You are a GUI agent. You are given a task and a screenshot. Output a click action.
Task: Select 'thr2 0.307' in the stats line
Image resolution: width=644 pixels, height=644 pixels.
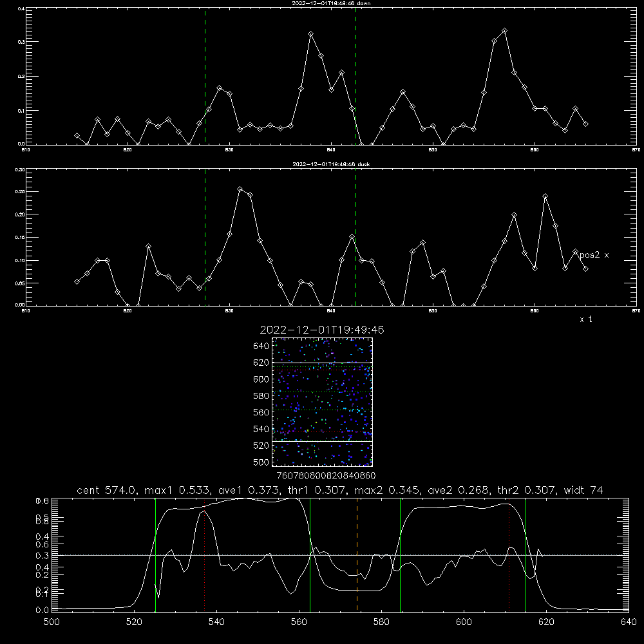pos(527,490)
